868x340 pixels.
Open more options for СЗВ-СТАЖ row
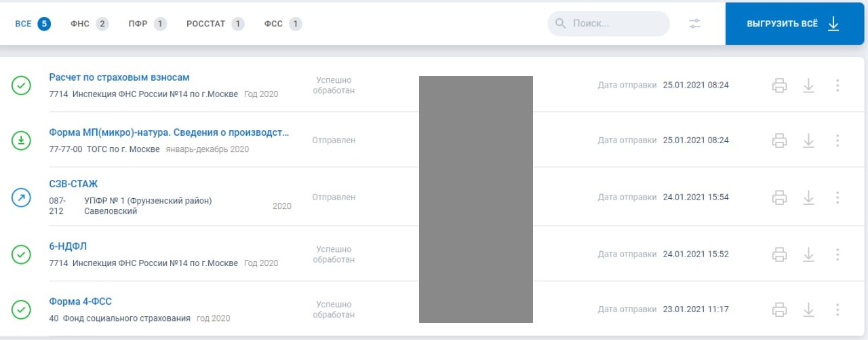click(837, 197)
